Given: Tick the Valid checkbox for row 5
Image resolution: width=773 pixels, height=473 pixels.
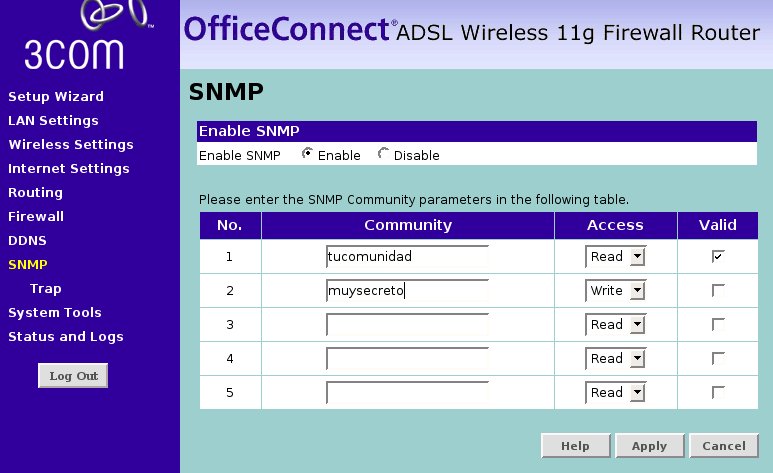Looking at the screenshot, I should pyautogui.click(x=717, y=392).
